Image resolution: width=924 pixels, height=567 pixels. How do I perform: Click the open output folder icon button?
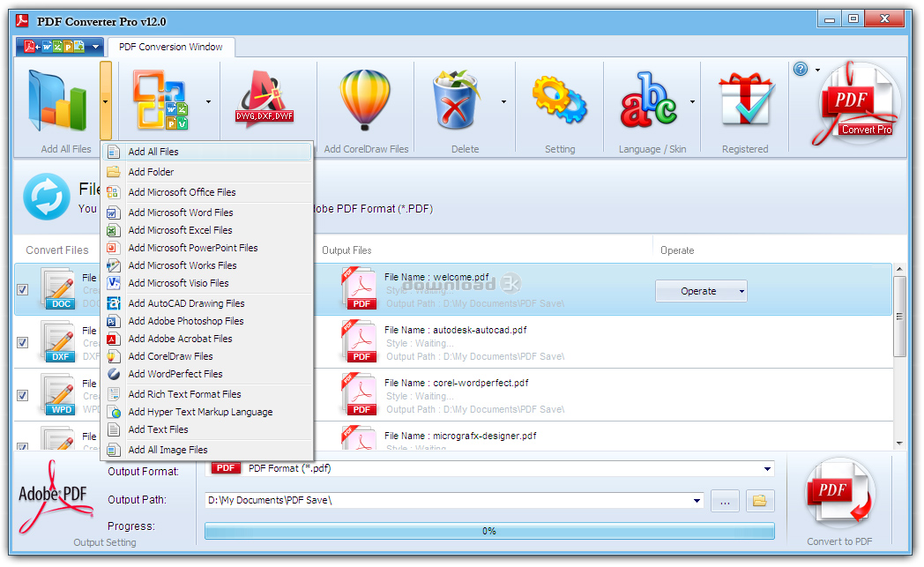[x=760, y=501]
